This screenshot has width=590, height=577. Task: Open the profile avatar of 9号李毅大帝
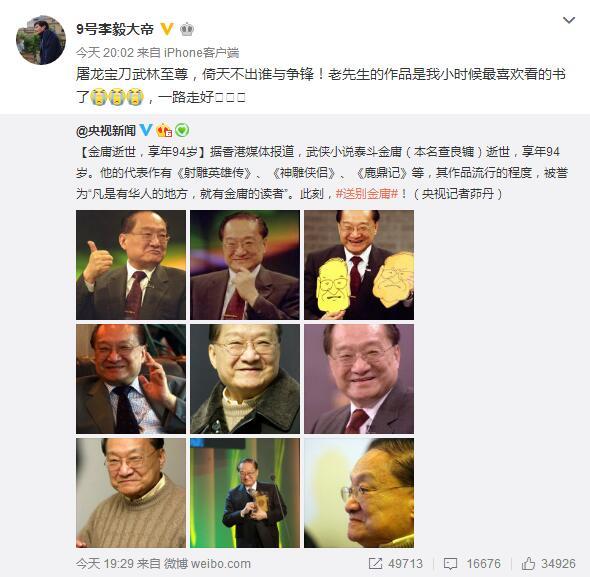click(41, 40)
